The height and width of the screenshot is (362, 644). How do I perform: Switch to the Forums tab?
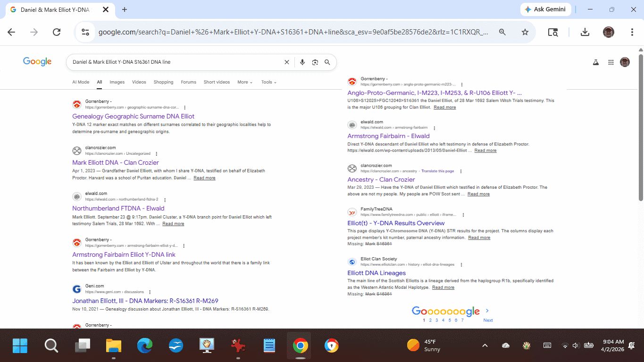point(188,82)
